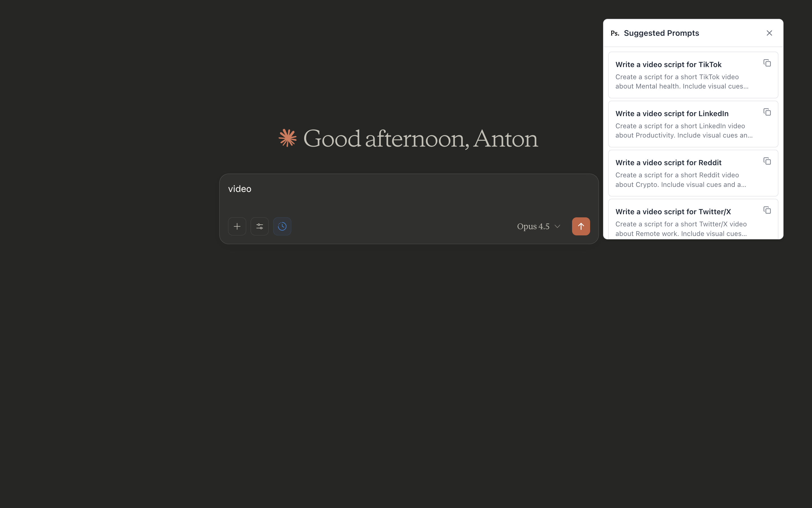Open the Opus 4.5 model dropdown

point(539,226)
